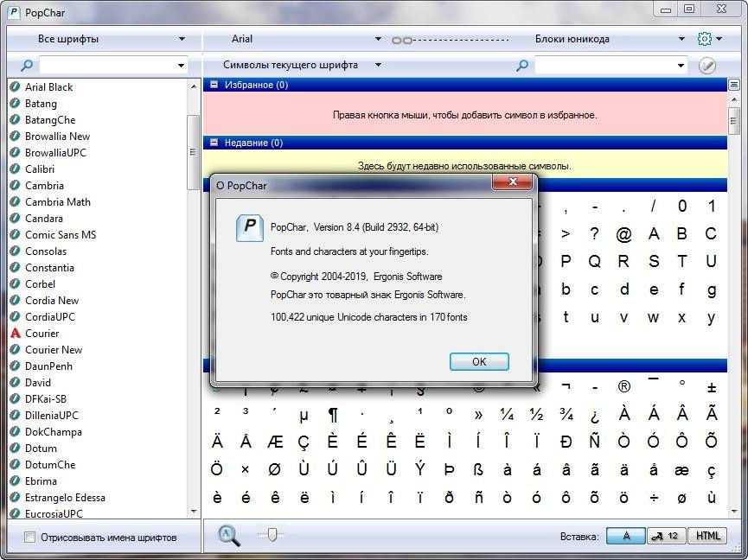Select Browallia New in the font list

click(x=57, y=137)
